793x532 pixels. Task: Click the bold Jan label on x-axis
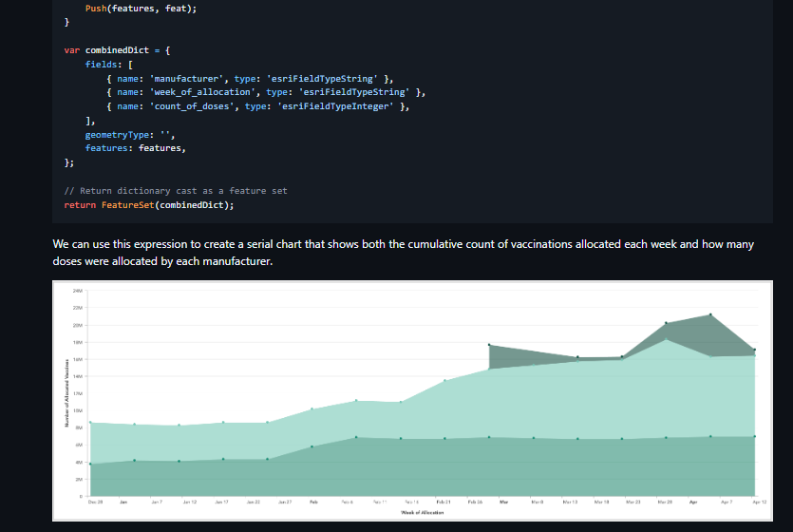point(124,500)
